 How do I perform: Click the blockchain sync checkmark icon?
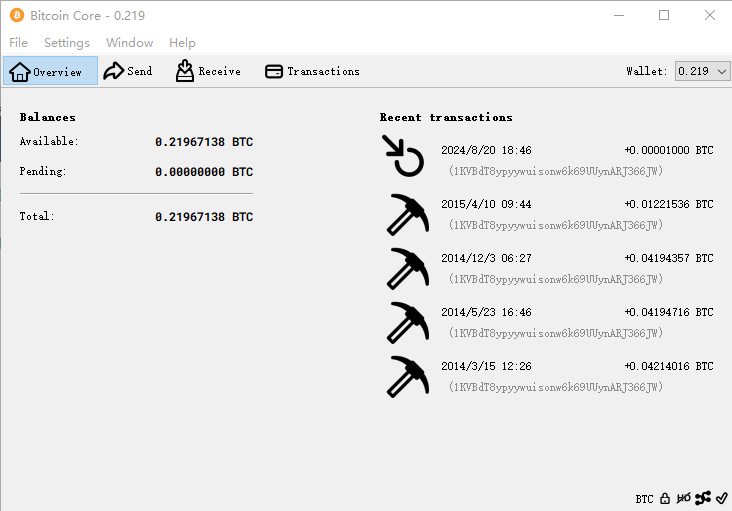(x=721, y=498)
